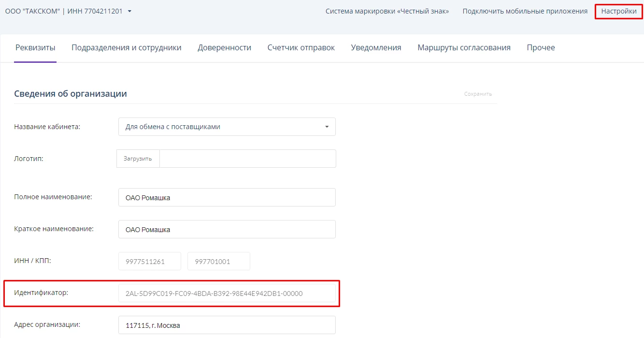The image size is (644, 338).
Task: Open the Доверенности tab
Action: pyautogui.click(x=224, y=47)
